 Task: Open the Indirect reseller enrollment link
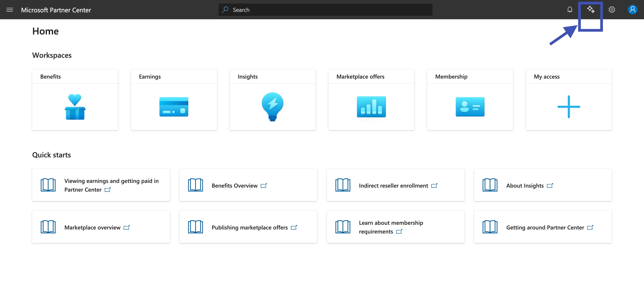click(x=396, y=185)
